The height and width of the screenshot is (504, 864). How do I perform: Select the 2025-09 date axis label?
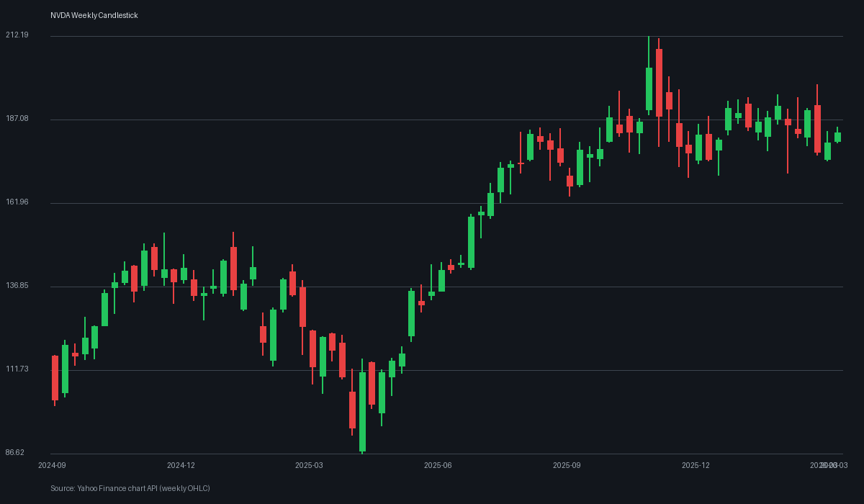(567, 466)
